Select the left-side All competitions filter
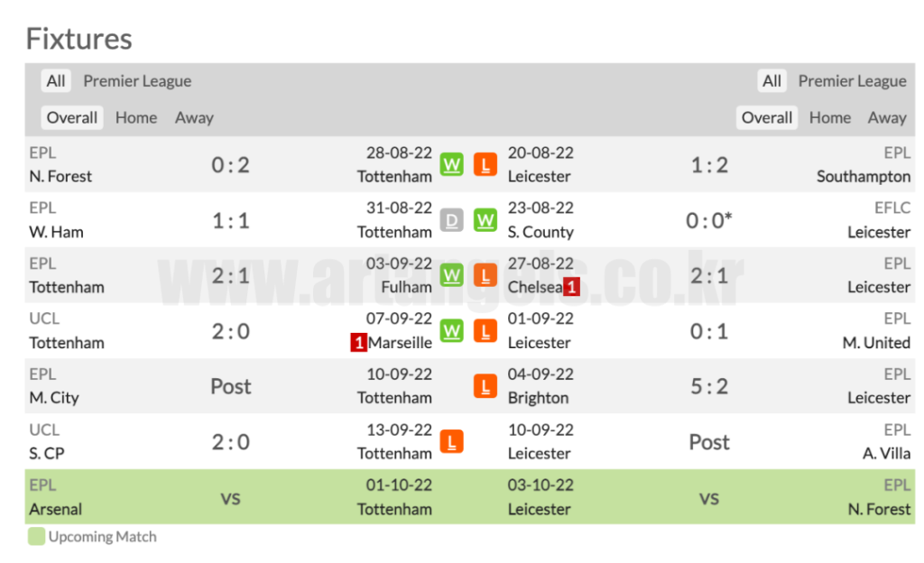 (x=56, y=81)
